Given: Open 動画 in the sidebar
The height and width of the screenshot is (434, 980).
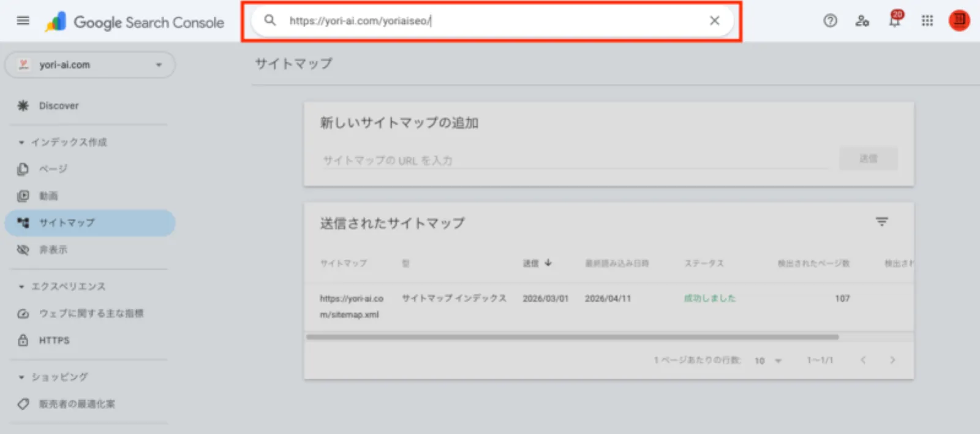Looking at the screenshot, I should pyautogui.click(x=48, y=196).
